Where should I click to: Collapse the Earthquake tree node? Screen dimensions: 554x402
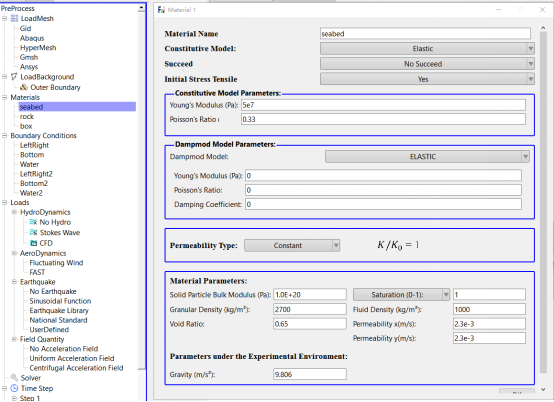14,282
